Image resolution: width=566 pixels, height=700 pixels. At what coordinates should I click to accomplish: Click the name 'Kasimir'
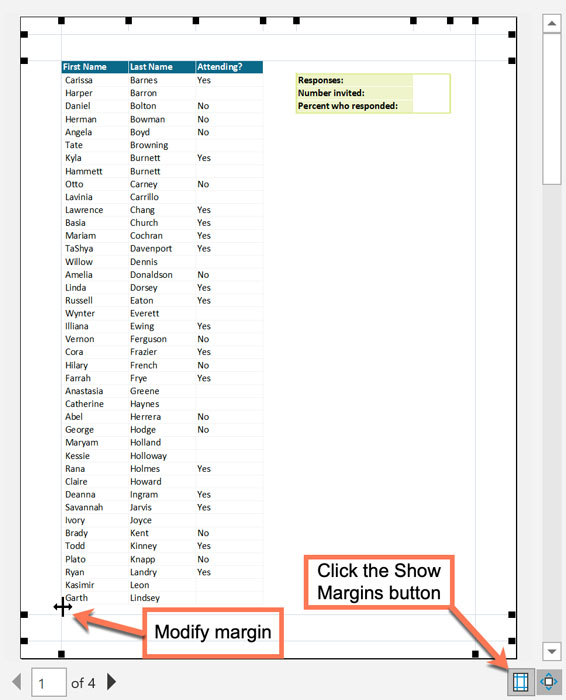(x=79, y=585)
